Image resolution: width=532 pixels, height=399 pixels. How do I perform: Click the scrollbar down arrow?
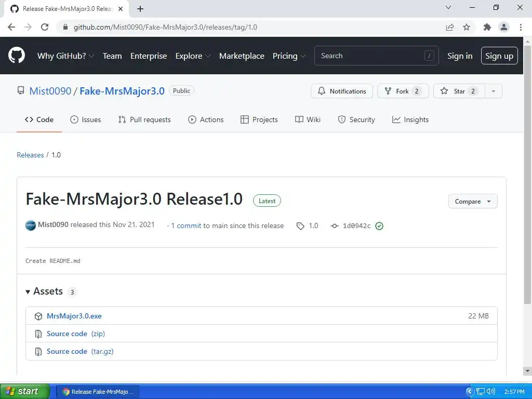pos(527,370)
